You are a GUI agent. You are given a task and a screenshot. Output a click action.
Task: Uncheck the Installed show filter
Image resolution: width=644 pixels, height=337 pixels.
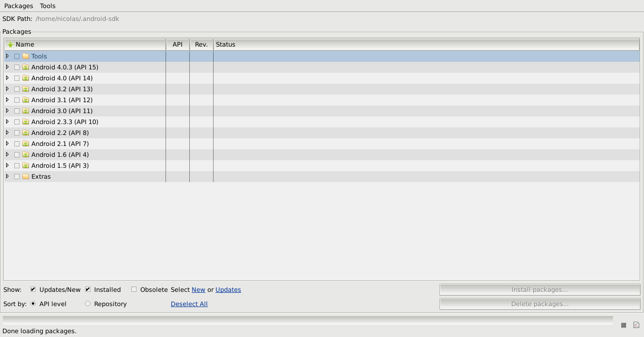(x=88, y=289)
